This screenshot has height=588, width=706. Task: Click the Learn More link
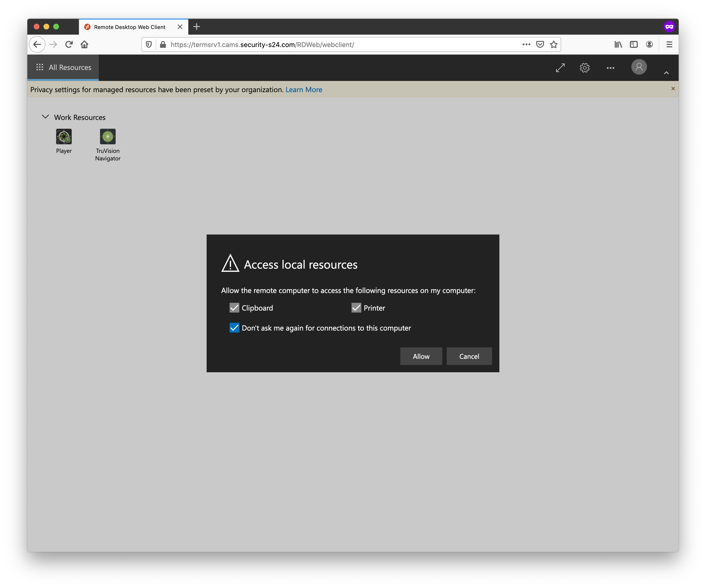coord(303,89)
